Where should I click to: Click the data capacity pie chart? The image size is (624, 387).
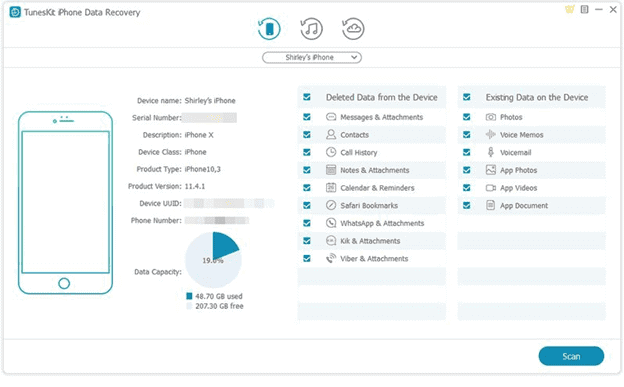tap(213, 260)
